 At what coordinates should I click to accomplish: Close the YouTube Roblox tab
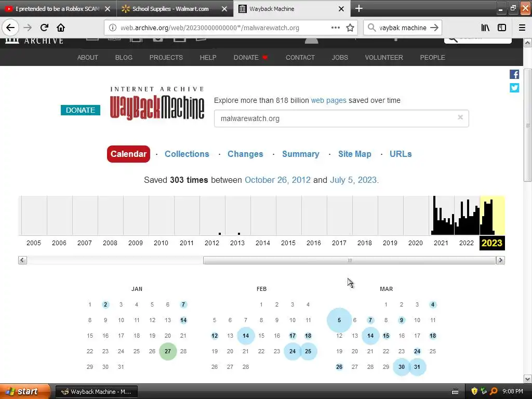(x=108, y=9)
